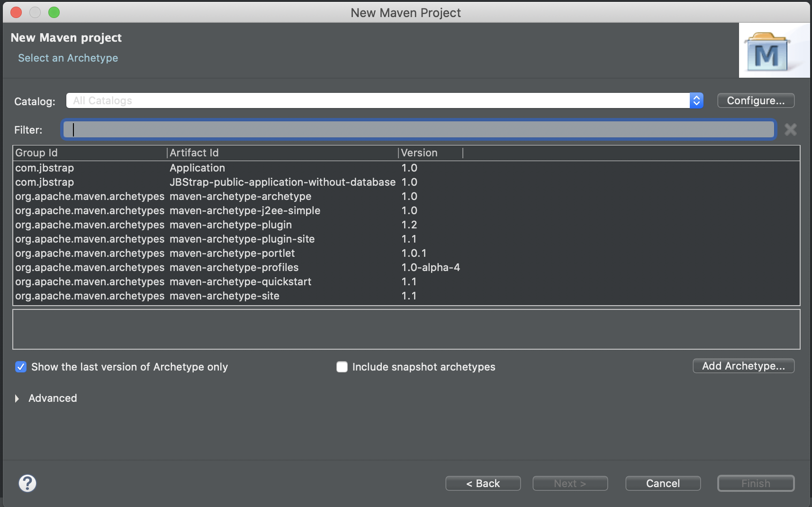The image size is (812, 507).
Task: Close the window with red button
Action: (x=16, y=12)
